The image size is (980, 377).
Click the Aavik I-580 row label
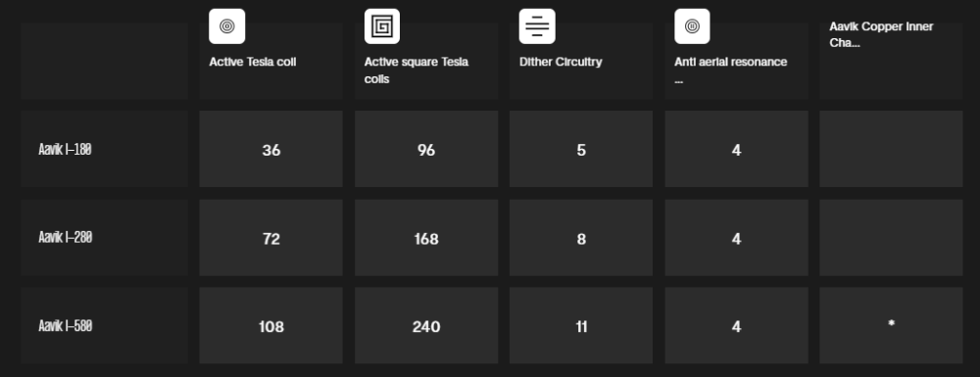click(x=65, y=326)
